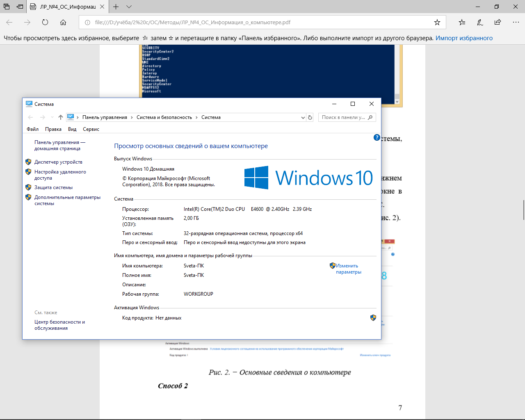Refresh the Система window
The image size is (525, 420).
coord(310,118)
